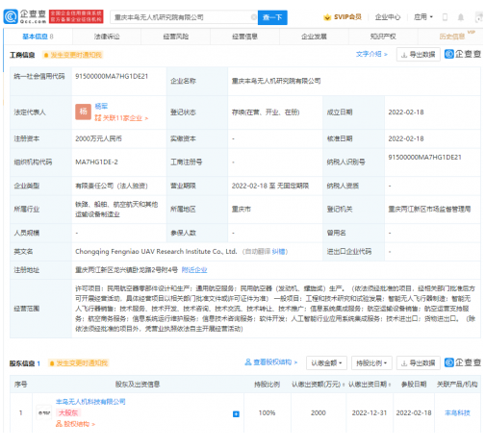This screenshot has width=485, height=448.
Task: Open the 文字介绍 link
Action: pyautogui.click(x=371, y=54)
